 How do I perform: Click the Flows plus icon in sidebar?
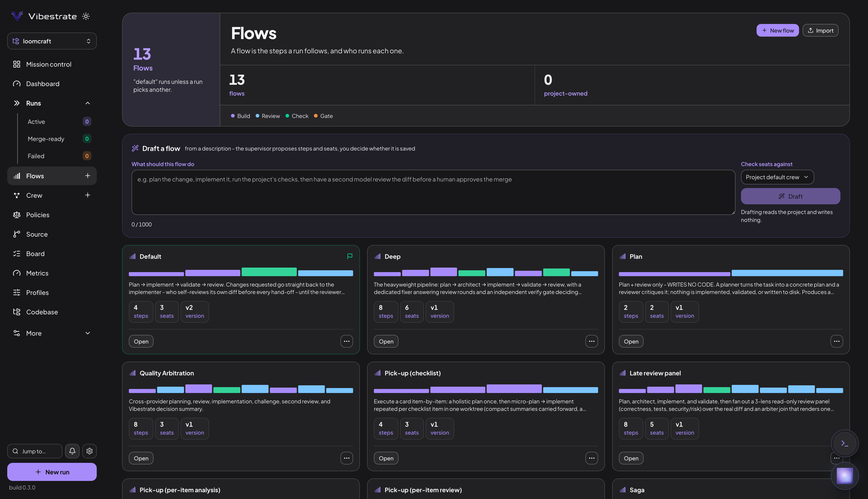(x=88, y=176)
